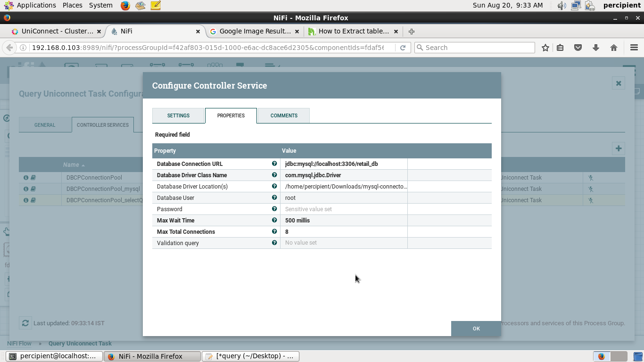Image resolution: width=644 pixels, height=362 pixels.
Task: Bookmark current page with star icon
Action: pyautogui.click(x=545, y=47)
